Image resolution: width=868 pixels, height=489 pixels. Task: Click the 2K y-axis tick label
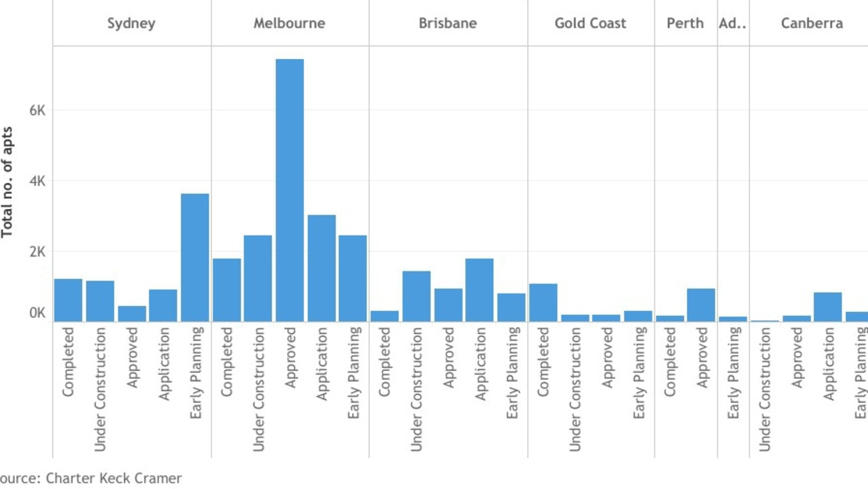coord(37,252)
